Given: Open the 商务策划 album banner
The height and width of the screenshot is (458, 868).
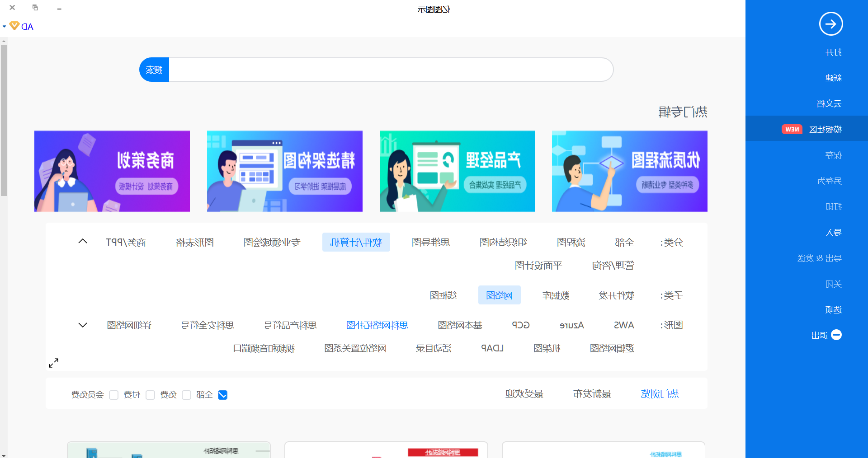Looking at the screenshot, I should [112, 171].
